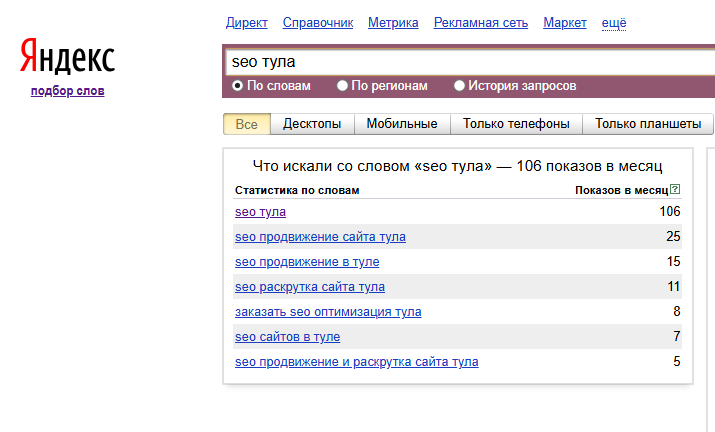Click the help icon beside Показов в месяц

click(x=675, y=189)
